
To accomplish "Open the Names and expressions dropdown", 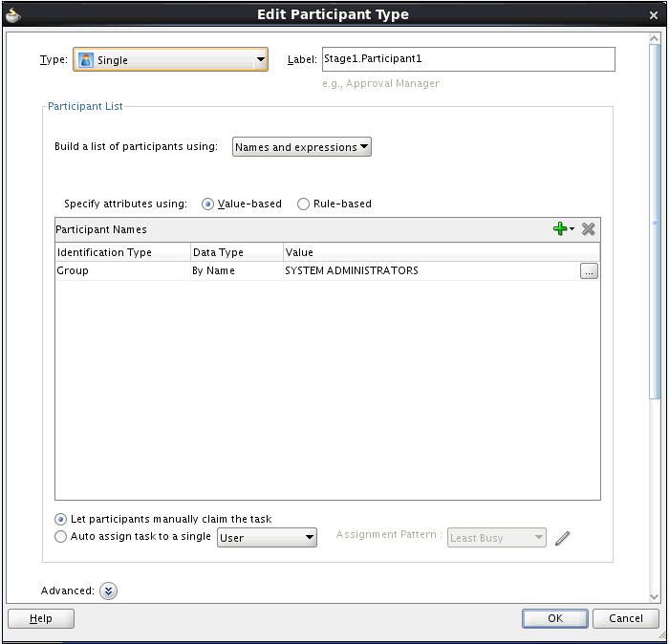I will click(302, 147).
